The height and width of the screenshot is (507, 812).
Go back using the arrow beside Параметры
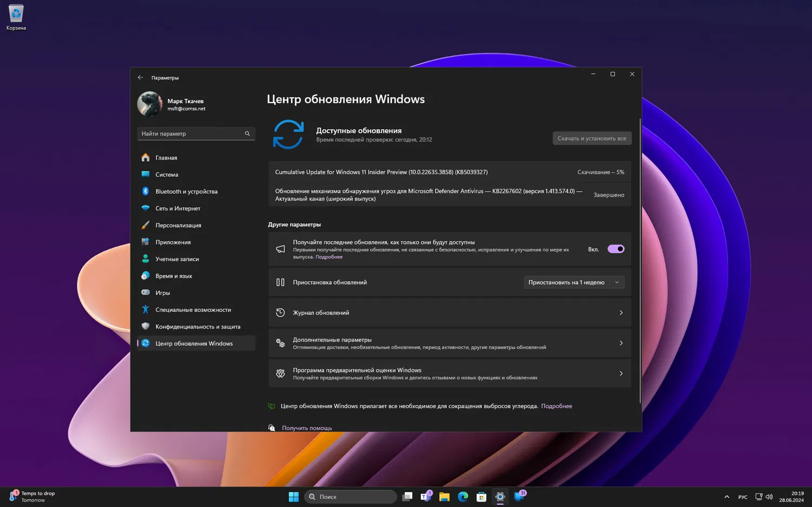point(140,77)
